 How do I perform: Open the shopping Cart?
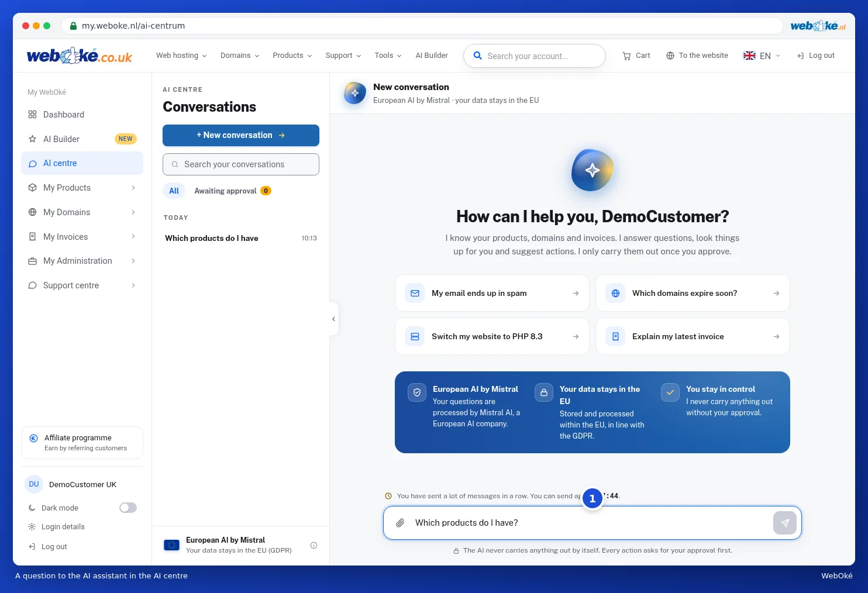pos(636,56)
